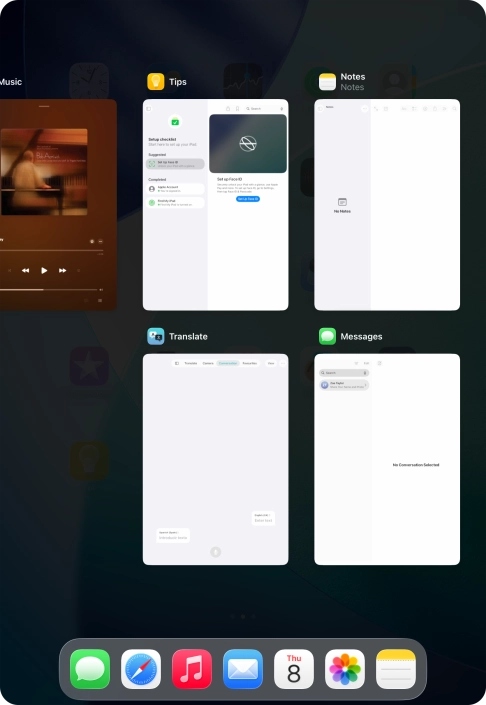Image resolution: width=486 pixels, height=705 pixels.
Task: Open Mail from the dock
Action: (243, 669)
